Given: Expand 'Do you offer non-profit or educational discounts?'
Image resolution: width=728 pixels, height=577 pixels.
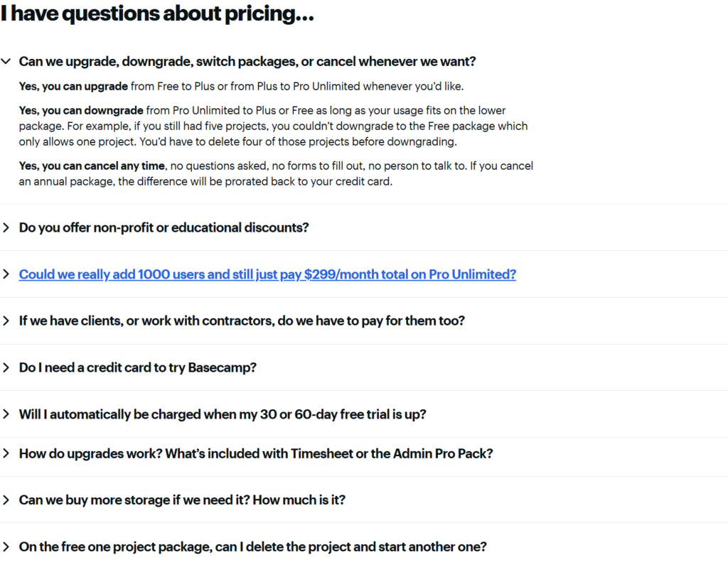Looking at the screenshot, I should tap(164, 227).
